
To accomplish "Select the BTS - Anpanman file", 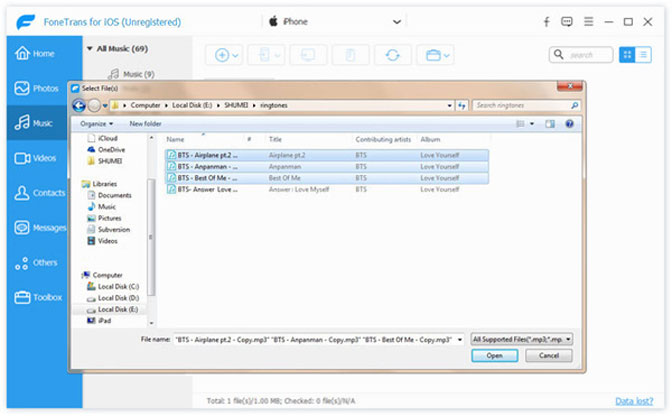I will pyautogui.click(x=327, y=167).
